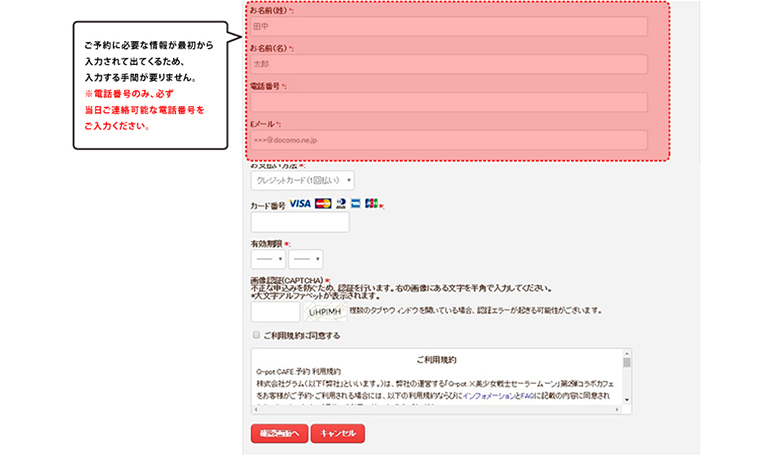Click the MasterCard logo
Viewport: 770px width, 459px height.
click(323, 203)
